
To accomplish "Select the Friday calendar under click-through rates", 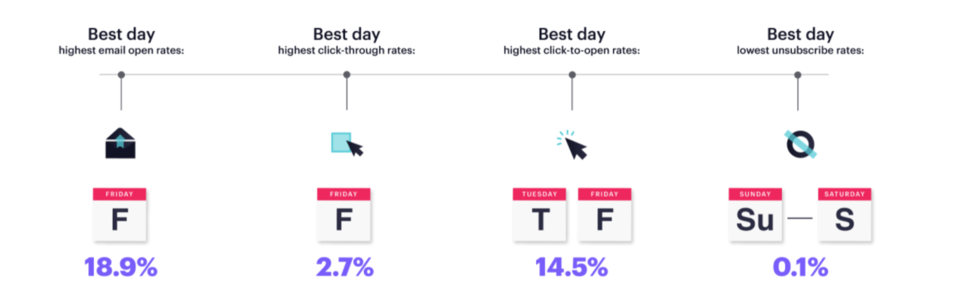I will (x=344, y=215).
